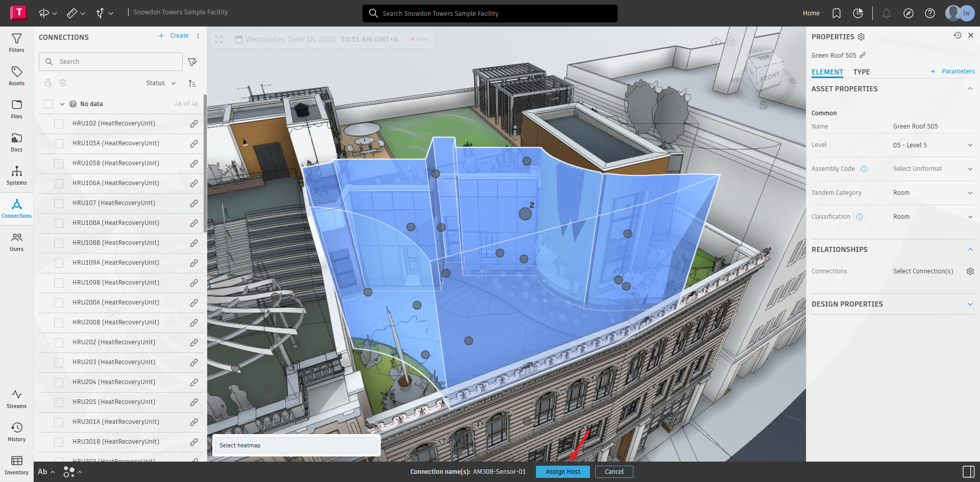Check the HRU105A checkbox

(59, 144)
